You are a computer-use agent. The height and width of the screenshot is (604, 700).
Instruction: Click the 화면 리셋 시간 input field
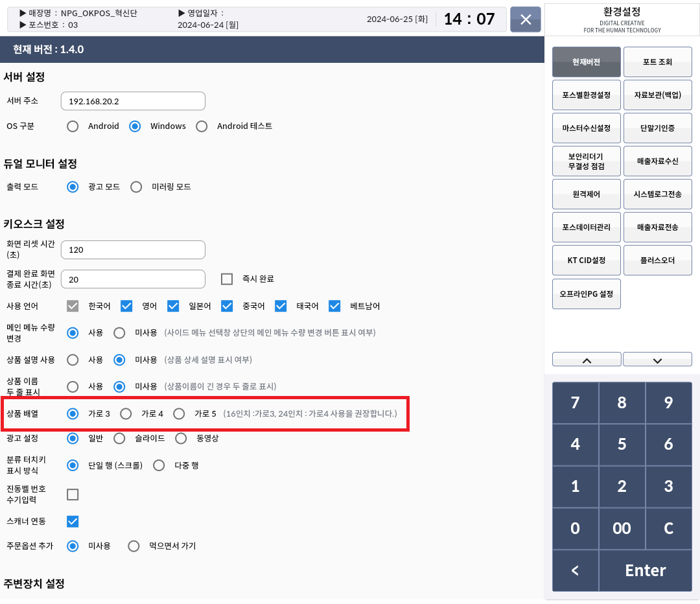[x=133, y=250]
